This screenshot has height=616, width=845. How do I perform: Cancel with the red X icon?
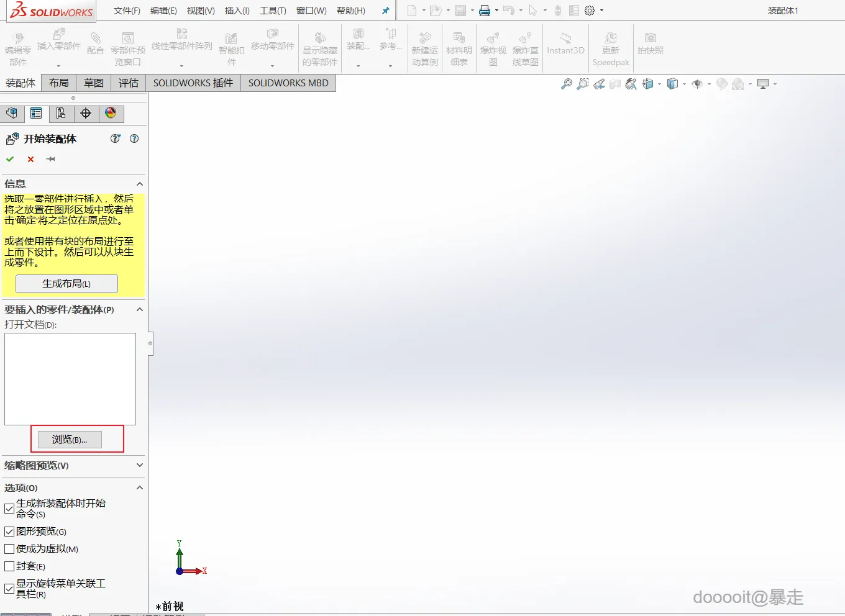[x=30, y=159]
